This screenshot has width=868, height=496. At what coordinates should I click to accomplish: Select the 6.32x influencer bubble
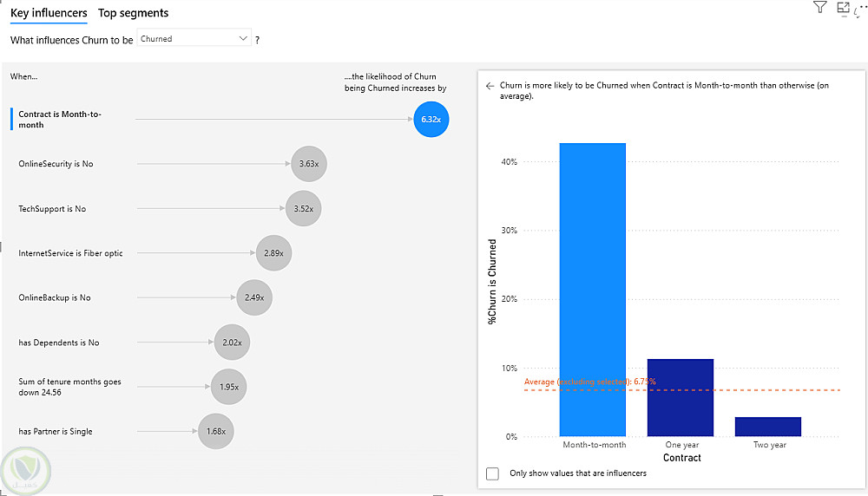tap(431, 119)
